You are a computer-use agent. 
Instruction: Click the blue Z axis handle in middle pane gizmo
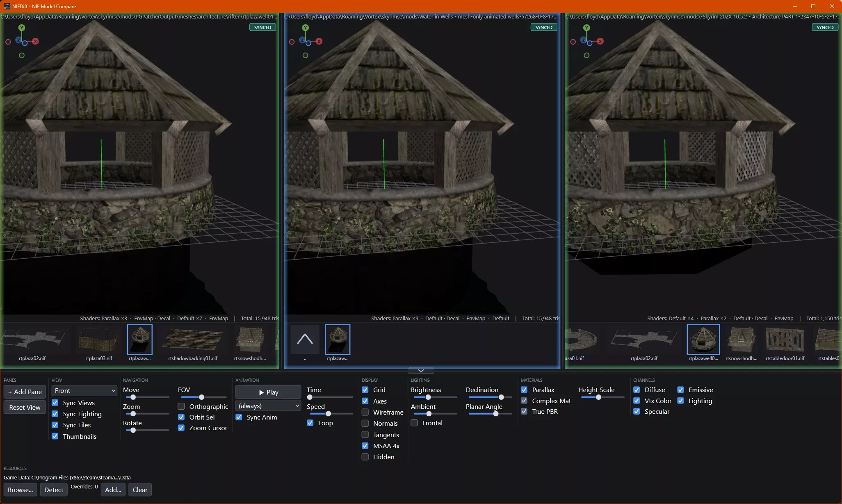click(x=302, y=40)
